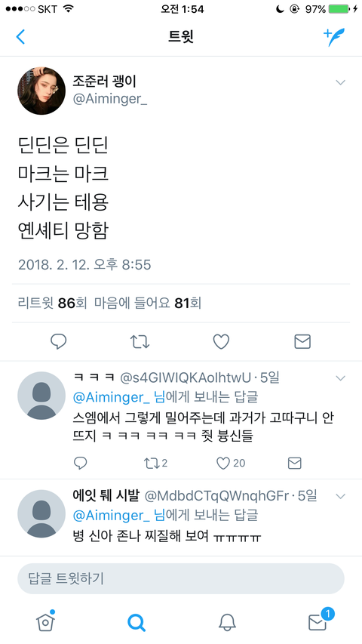Compose a new tweet with feather icon

tap(335, 37)
